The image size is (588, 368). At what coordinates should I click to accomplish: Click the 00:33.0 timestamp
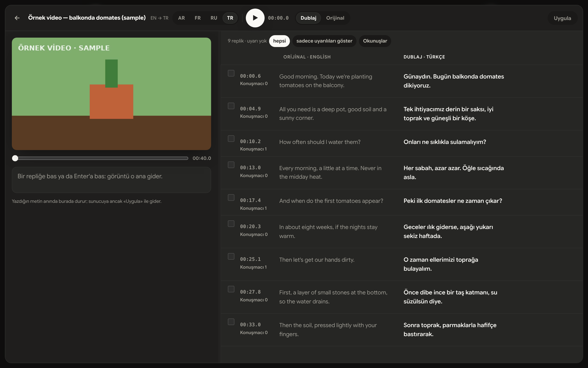tap(250, 324)
